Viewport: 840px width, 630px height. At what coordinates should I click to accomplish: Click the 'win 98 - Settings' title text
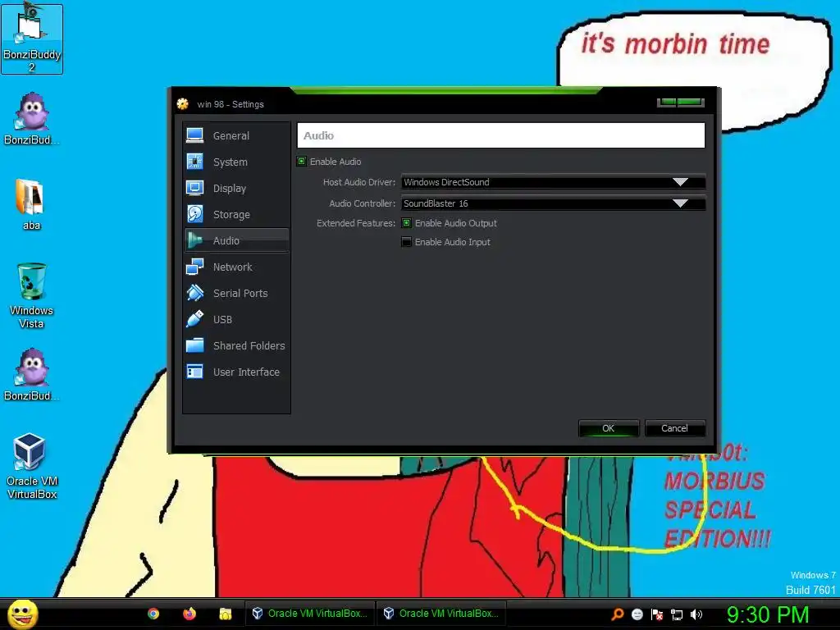click(x=231, y=104)
